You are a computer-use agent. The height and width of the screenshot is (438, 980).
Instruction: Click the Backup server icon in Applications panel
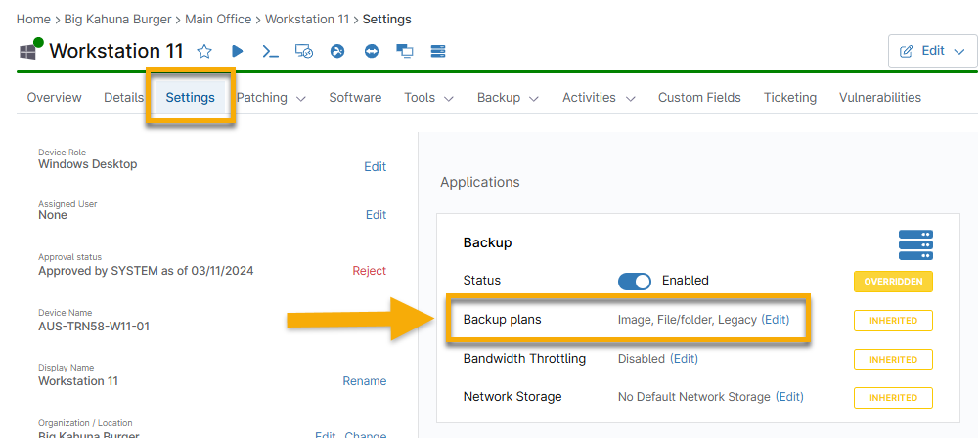[915, 242]
